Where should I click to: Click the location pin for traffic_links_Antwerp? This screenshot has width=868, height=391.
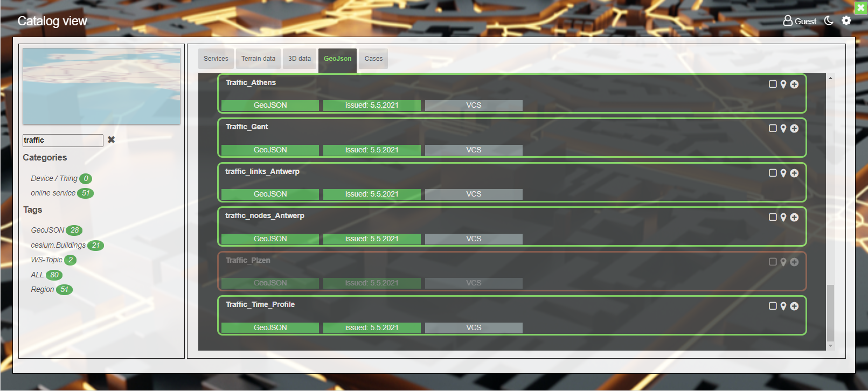coord(783,173)
